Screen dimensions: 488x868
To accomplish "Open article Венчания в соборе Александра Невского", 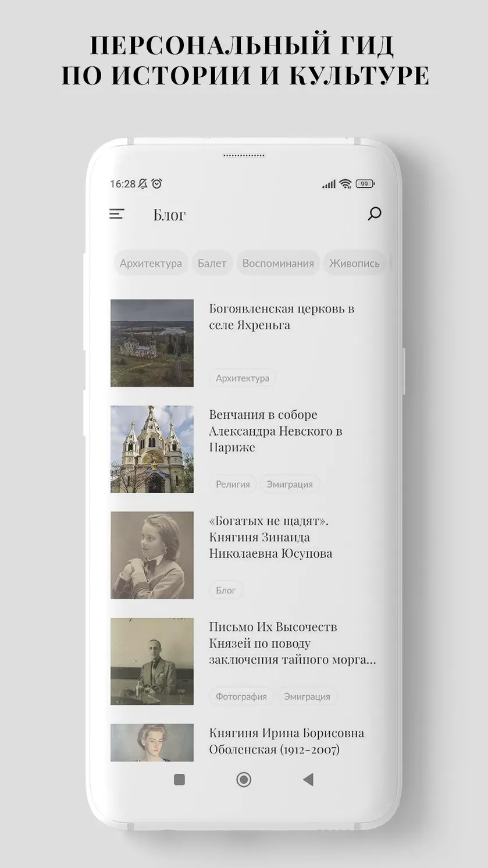I will pos(276,431).
